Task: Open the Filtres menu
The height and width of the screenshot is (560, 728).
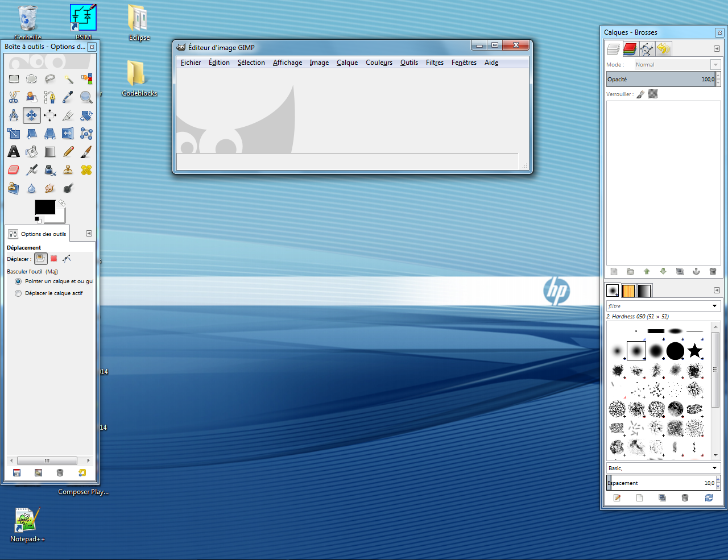Action: coord(435,63)
